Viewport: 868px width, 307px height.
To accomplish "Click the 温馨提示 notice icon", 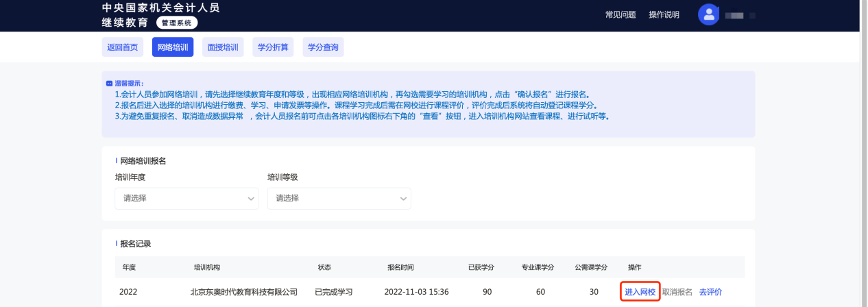I will 110,84.
